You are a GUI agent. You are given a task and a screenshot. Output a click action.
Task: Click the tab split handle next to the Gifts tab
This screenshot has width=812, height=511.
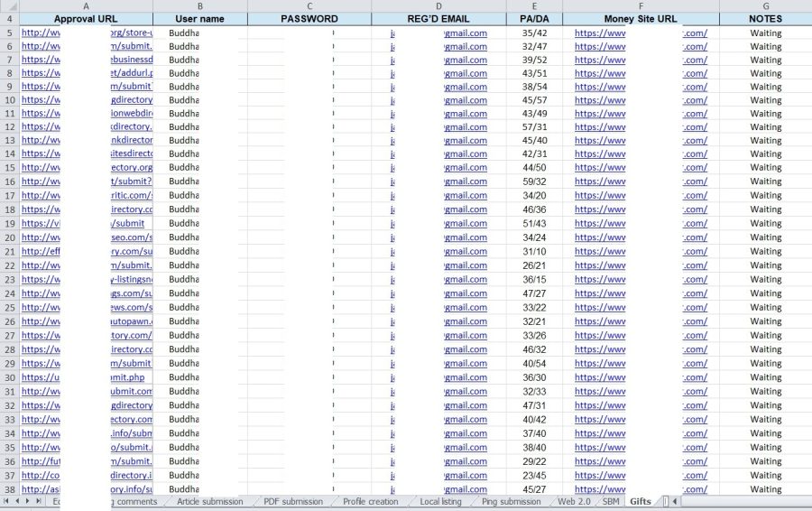click(x=666, y=502)
